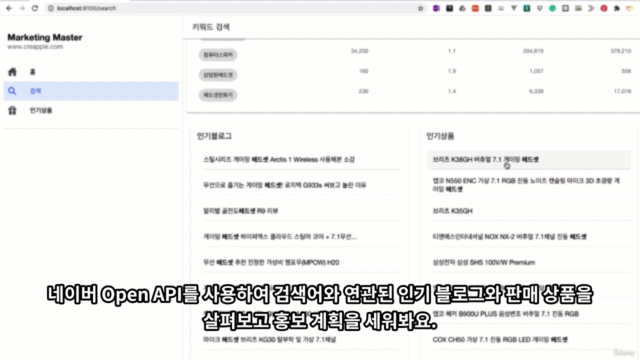The image size is (640, 360).
Task: Open the green circle extension icon
Action: (552, 8)
